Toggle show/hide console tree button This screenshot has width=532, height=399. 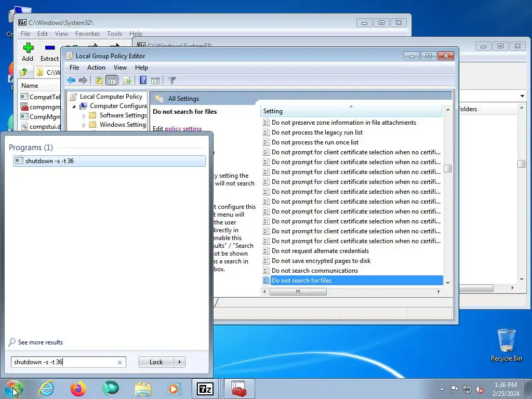click(112, 81)
